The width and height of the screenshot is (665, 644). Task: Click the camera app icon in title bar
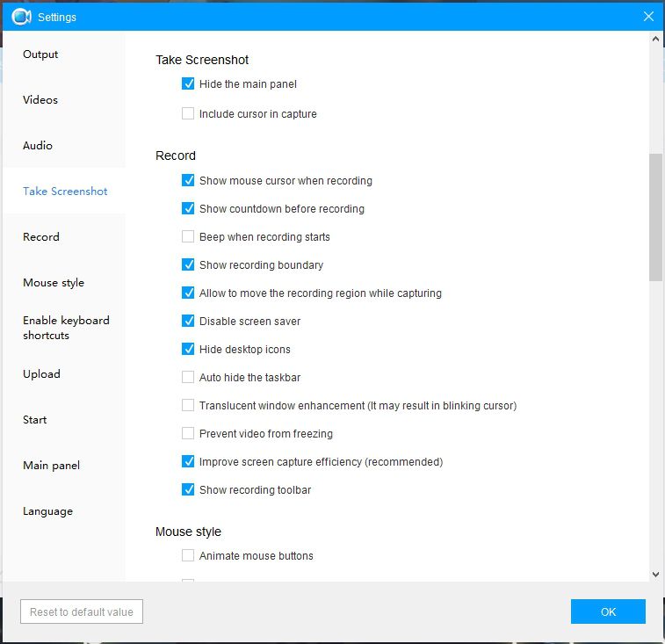pos(21,17)
